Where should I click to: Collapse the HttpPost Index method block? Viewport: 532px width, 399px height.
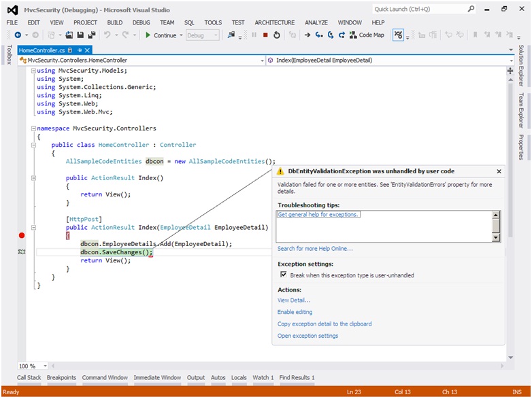tap(33, 228)
